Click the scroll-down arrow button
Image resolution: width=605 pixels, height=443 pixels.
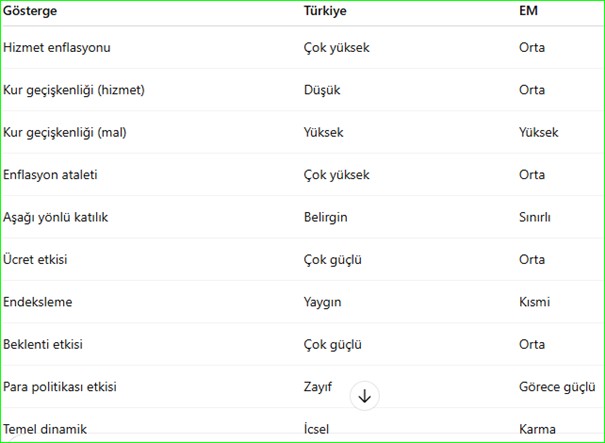[x=365, y=396]
